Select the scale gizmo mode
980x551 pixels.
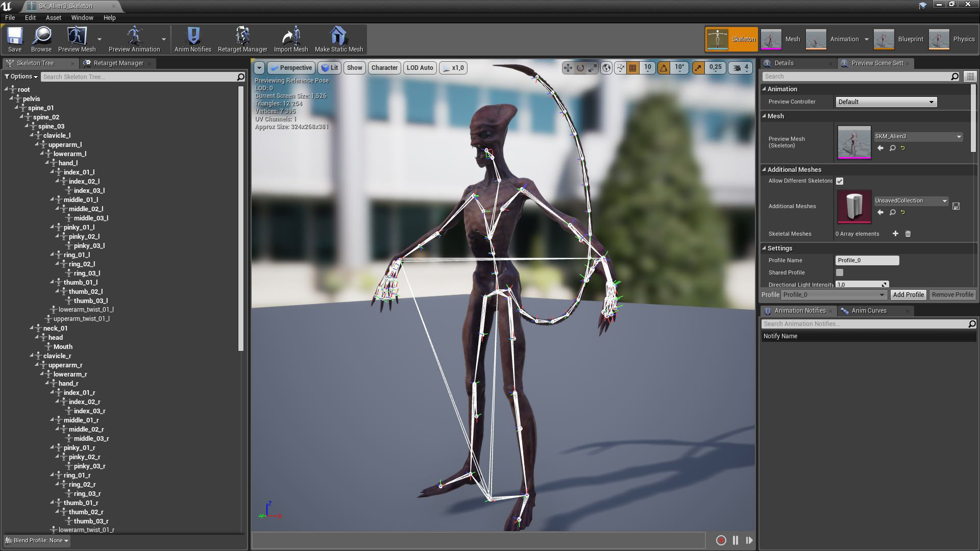(593, 68)
